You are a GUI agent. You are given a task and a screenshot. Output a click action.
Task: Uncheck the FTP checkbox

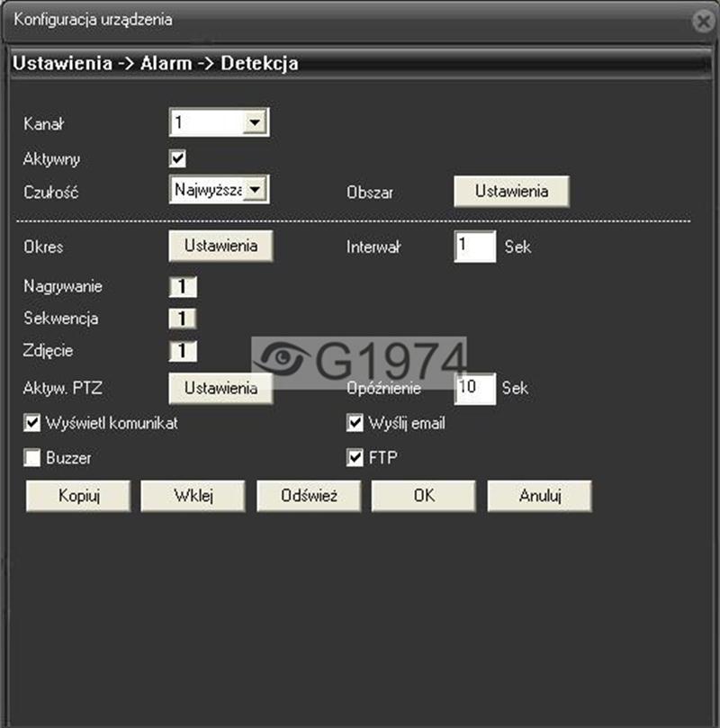(x=355, y=458)
